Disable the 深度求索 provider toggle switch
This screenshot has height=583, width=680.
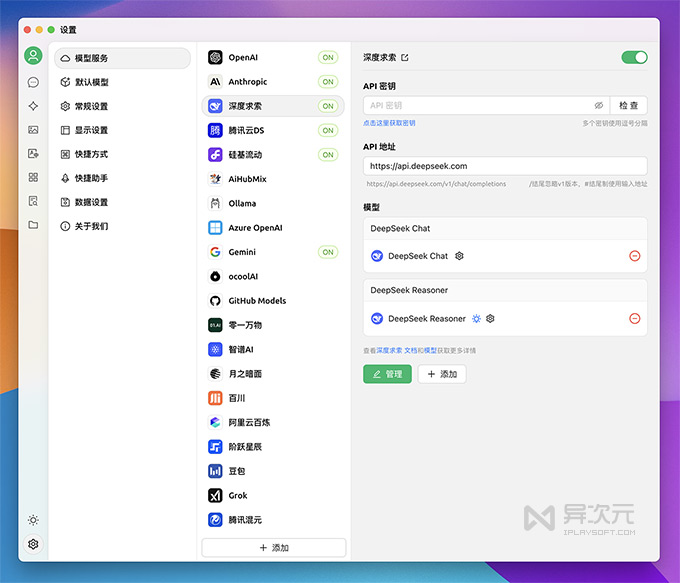pos(634,57)
